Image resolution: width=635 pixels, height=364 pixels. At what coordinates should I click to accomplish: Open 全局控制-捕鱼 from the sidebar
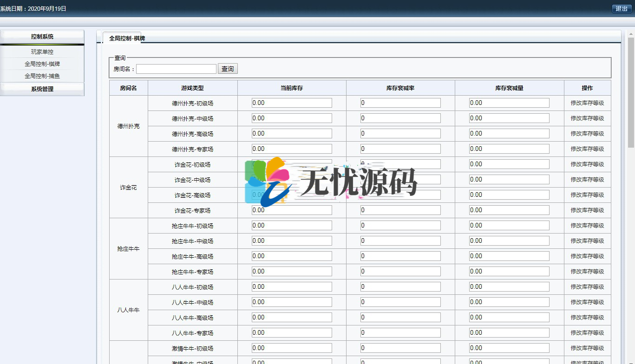(x=42, y=76)
